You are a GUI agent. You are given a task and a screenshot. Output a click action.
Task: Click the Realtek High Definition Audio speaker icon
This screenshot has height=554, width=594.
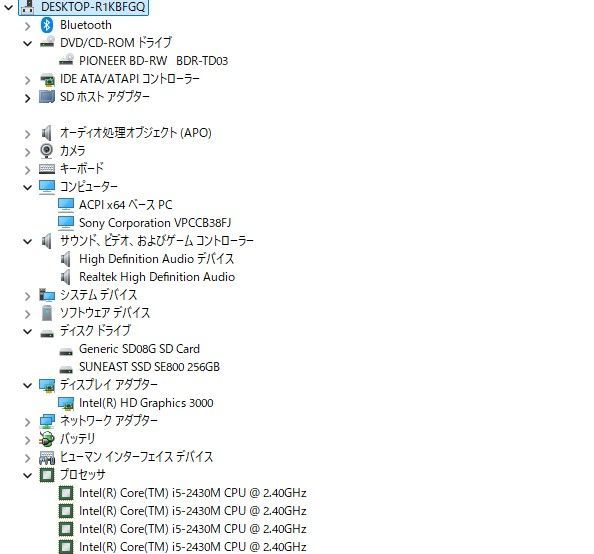[x=66, y=277]
